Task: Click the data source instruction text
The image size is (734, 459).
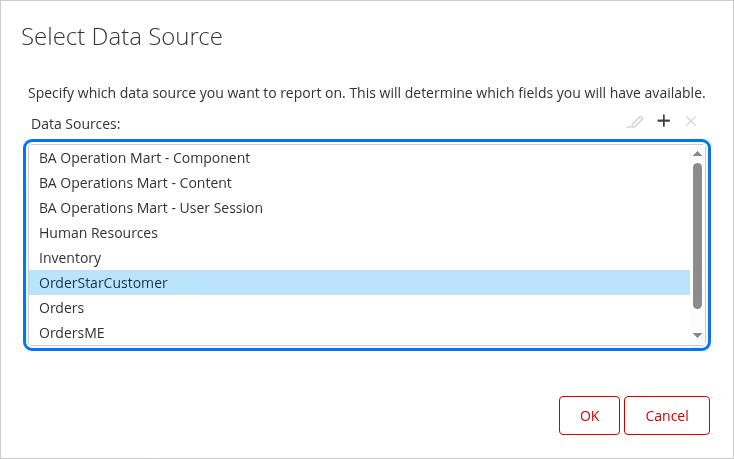Action: 366,93
